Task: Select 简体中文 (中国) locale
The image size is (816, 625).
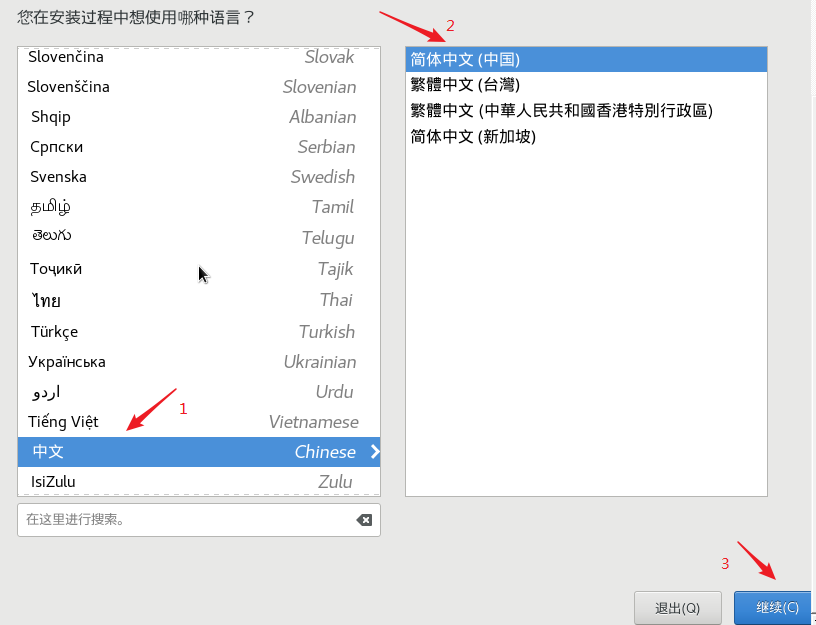Action: [586, 59]
